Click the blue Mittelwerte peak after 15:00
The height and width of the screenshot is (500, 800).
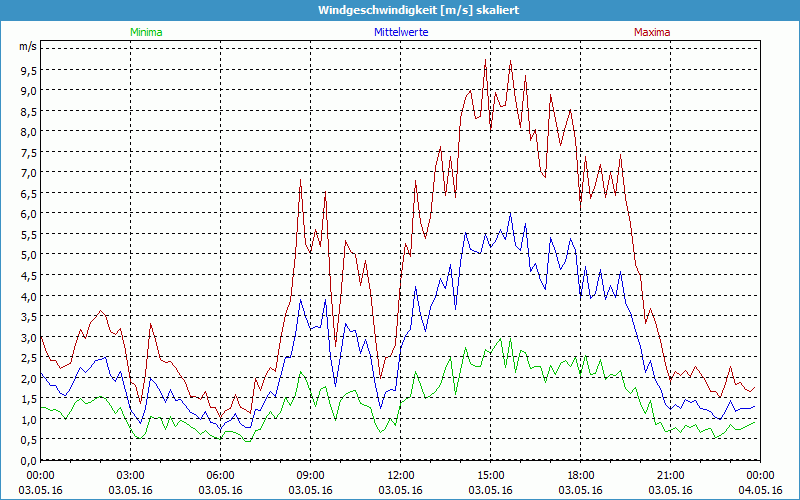tap(510, 213)
